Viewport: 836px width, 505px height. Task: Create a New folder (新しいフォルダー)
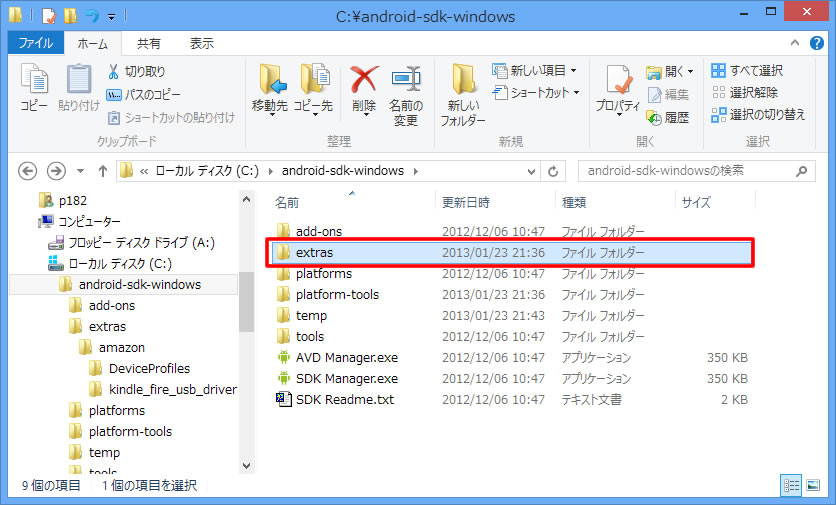463,95
